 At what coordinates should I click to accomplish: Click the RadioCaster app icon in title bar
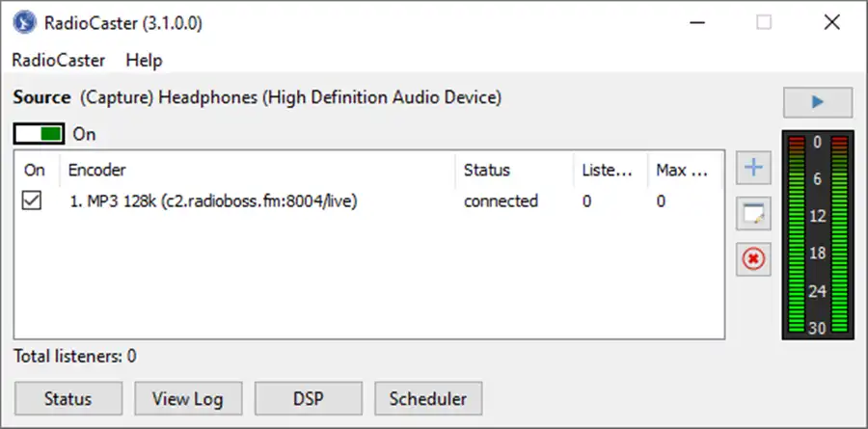tap(24, 23)
